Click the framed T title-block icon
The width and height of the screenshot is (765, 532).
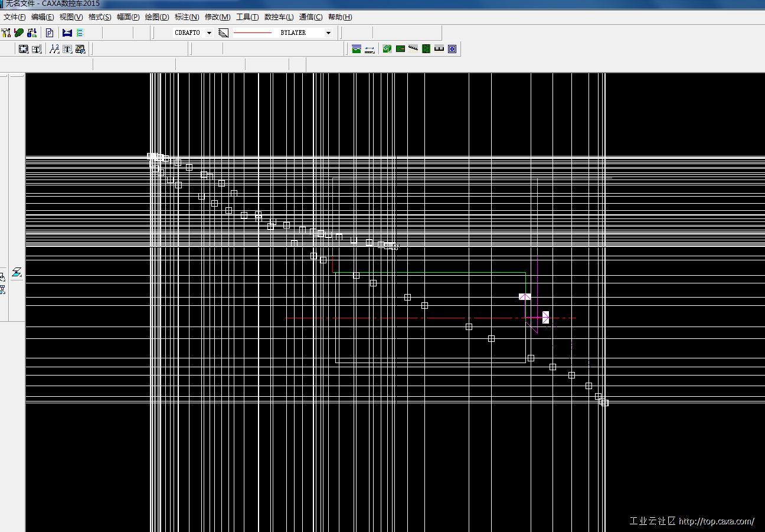[x=36, y=49]
